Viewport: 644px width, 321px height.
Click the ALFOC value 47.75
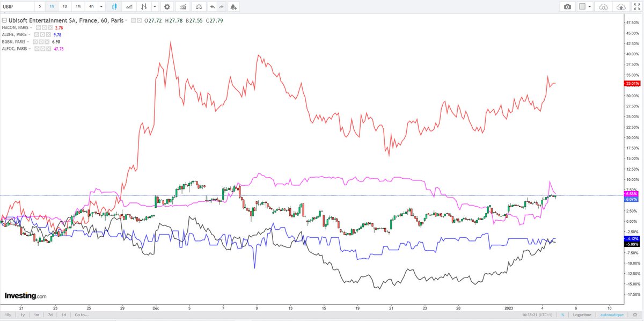(x=58, y=49)
